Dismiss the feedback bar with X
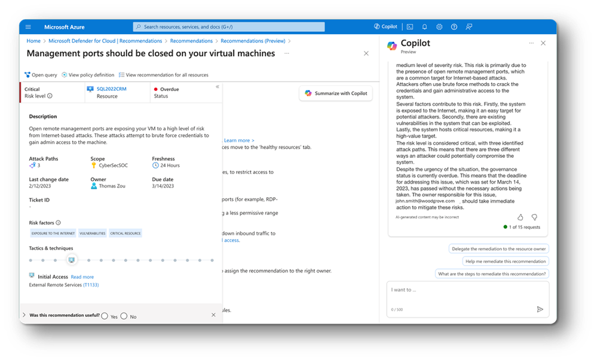Screen dimensions: 597x364 click(x=213, y=315)
